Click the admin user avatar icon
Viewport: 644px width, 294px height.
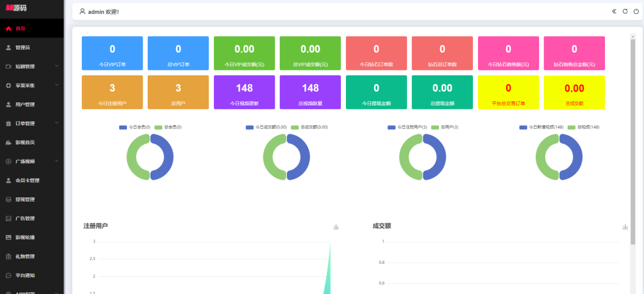coord(82,11)
